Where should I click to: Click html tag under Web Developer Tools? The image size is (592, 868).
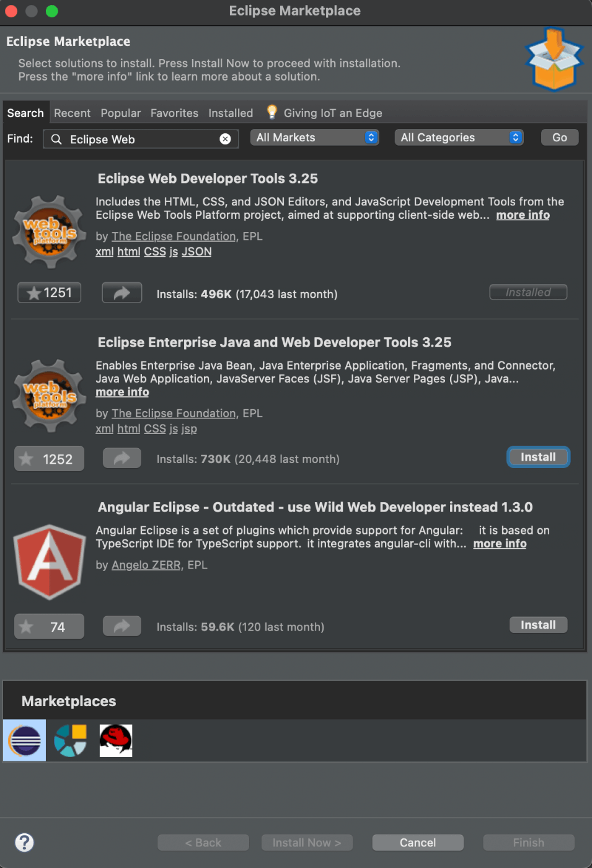click(129, 252)
